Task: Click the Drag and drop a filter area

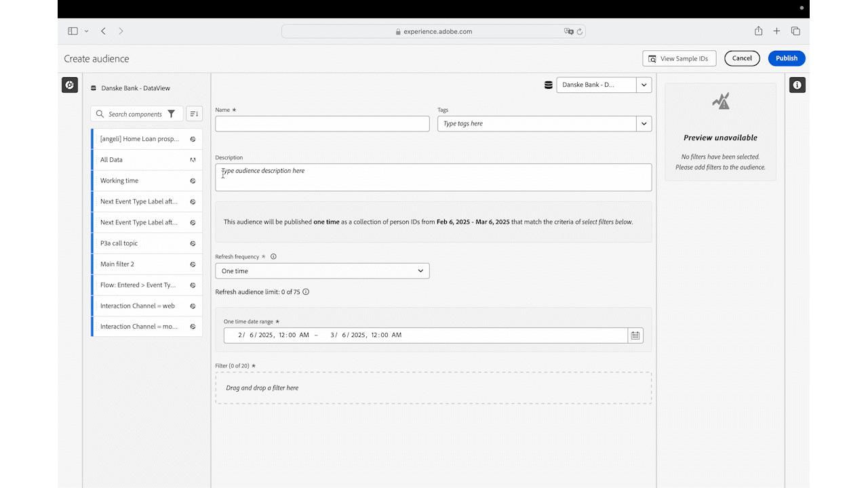Action: click(433, 388)
